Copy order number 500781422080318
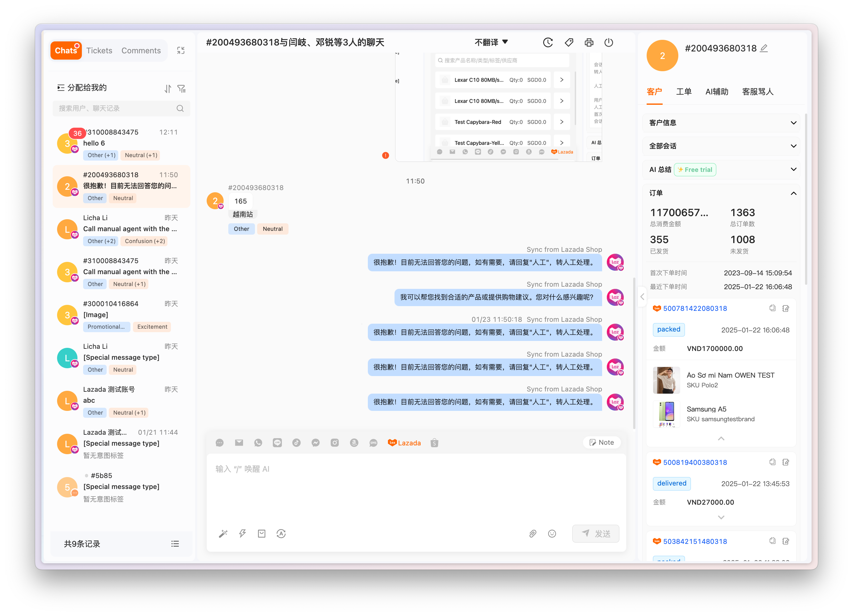853x616 pixels. [772, 308]
